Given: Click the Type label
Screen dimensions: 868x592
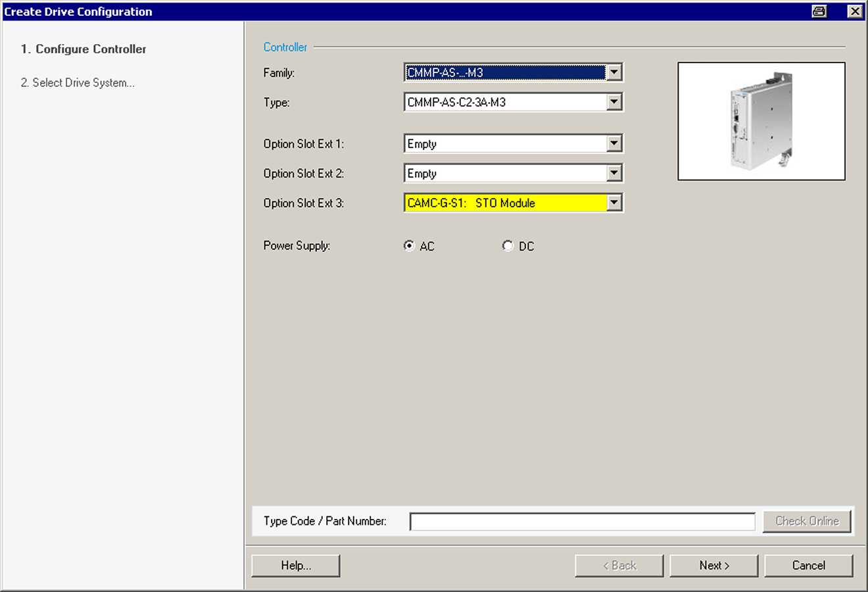Looking at the screenshot, I should 276,102.
